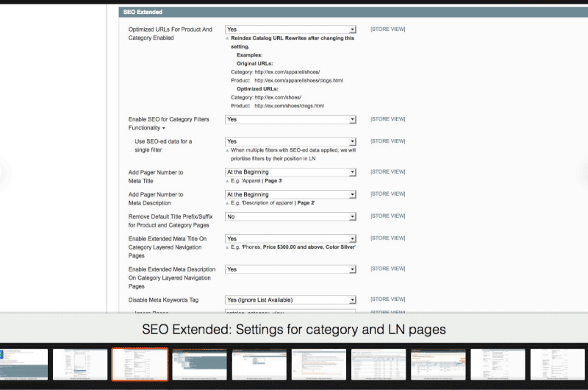
Task: Select sixth gallery thumbnail
Action: click(319, 364)
